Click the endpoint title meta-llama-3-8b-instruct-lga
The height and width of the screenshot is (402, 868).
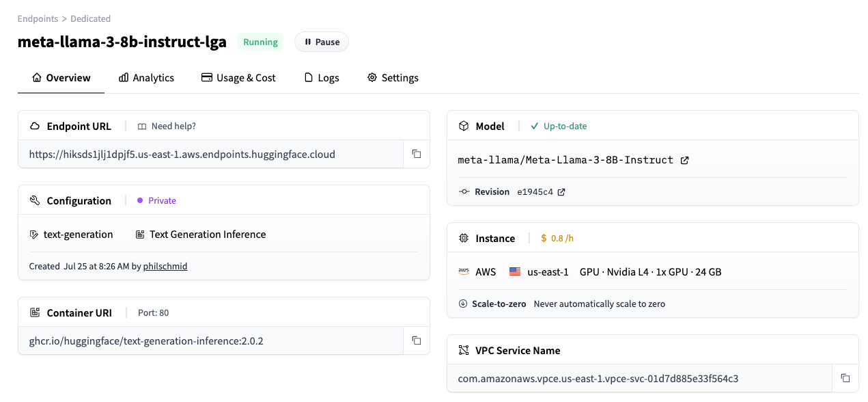[122, 42]
